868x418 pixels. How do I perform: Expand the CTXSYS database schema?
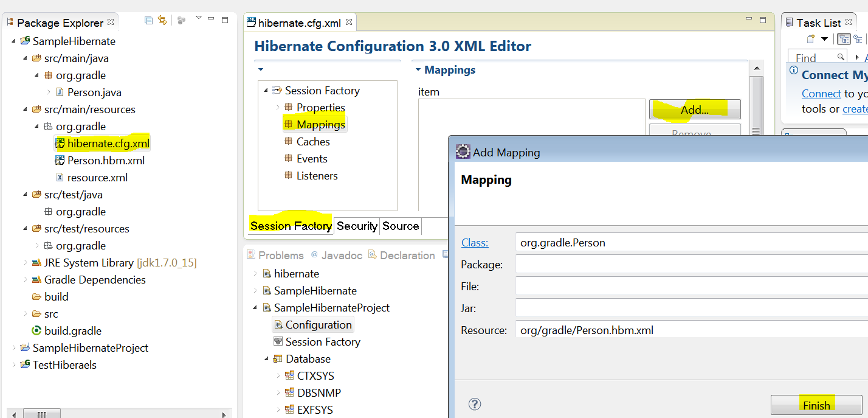278,376
